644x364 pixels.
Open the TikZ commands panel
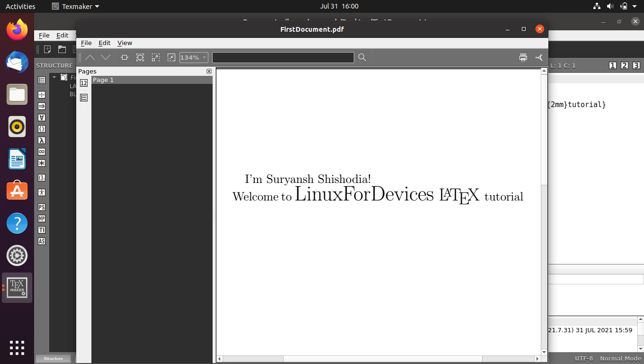pos(41,229)
